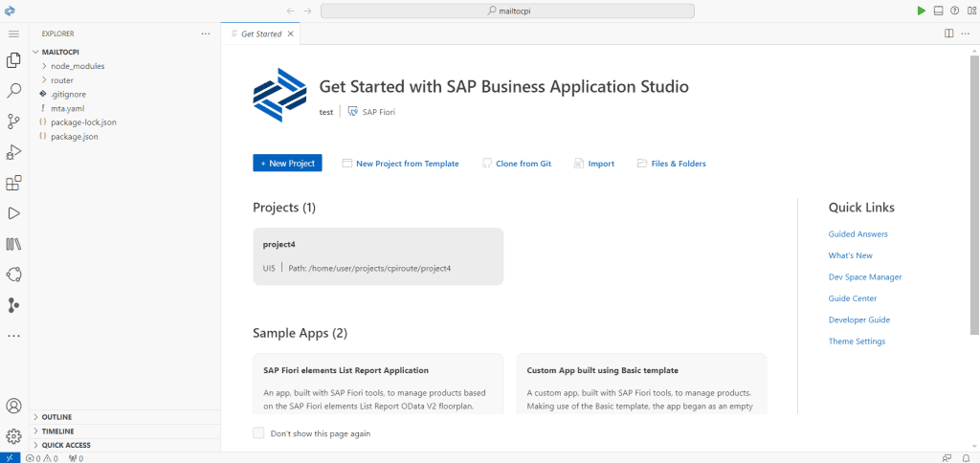The image size is (980, 463).
Task: Open the Theme Settings link
Action: 857,342
